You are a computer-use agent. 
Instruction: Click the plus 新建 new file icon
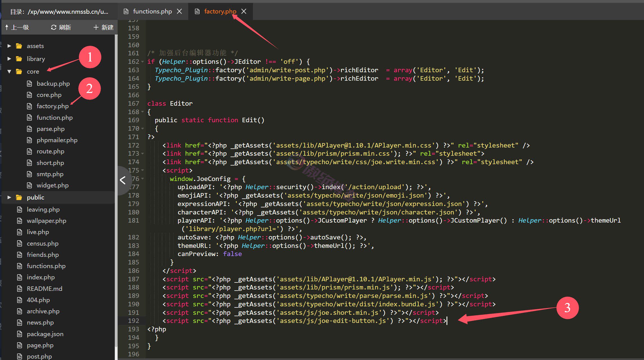[96, 27]
